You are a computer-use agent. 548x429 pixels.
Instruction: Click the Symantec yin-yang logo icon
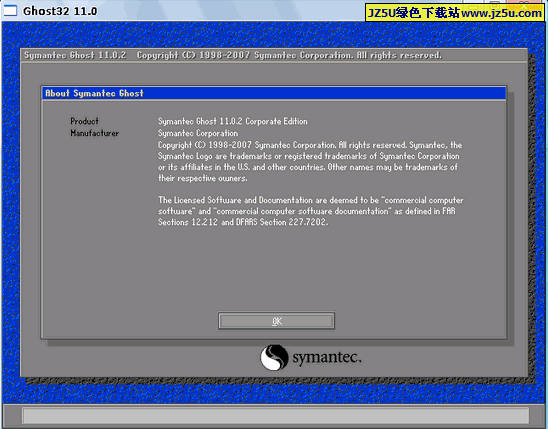[x=274, y=357]
